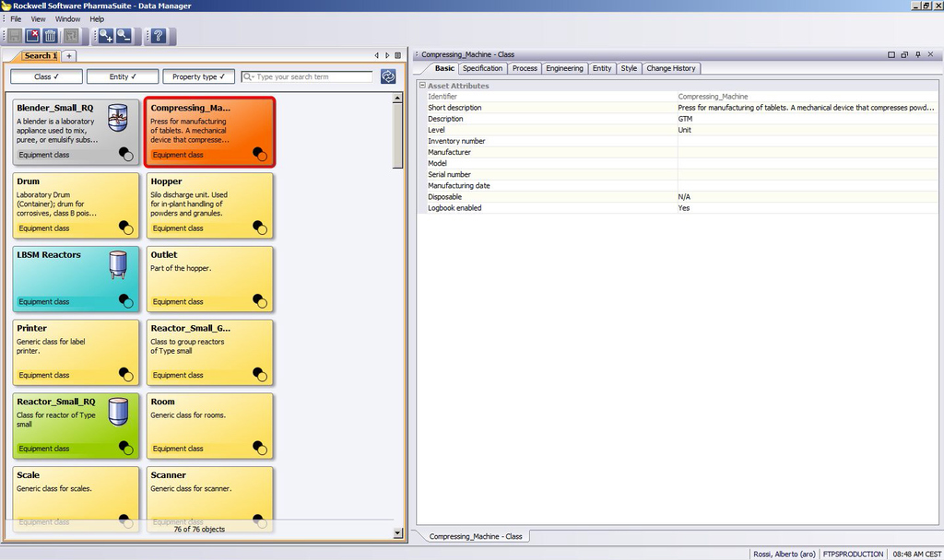The image size is (944, 560).
Task: Open the File menu
Action: point(16,19)
